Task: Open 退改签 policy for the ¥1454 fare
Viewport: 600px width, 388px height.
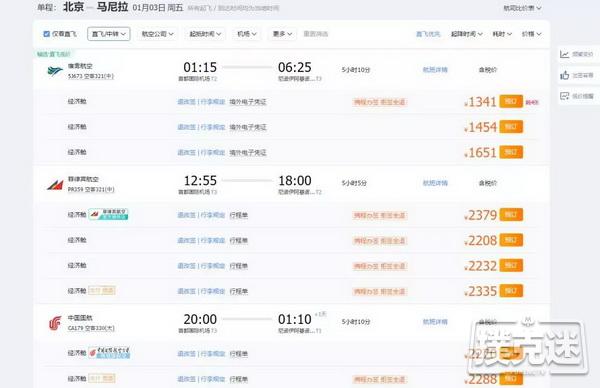Action: click(x=187, y=127)
